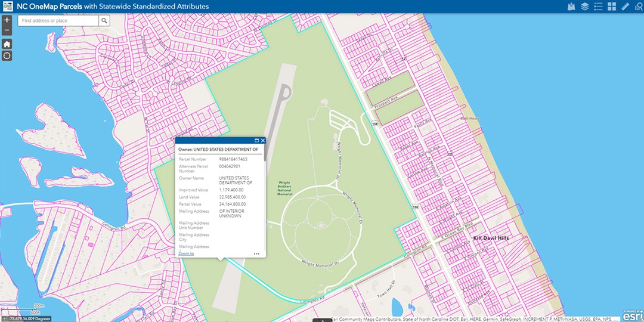Viewport: 644px width, 322px height.
Task: Zoom in with the plus button
Action: pyautogui.click(x=7, y=20)
